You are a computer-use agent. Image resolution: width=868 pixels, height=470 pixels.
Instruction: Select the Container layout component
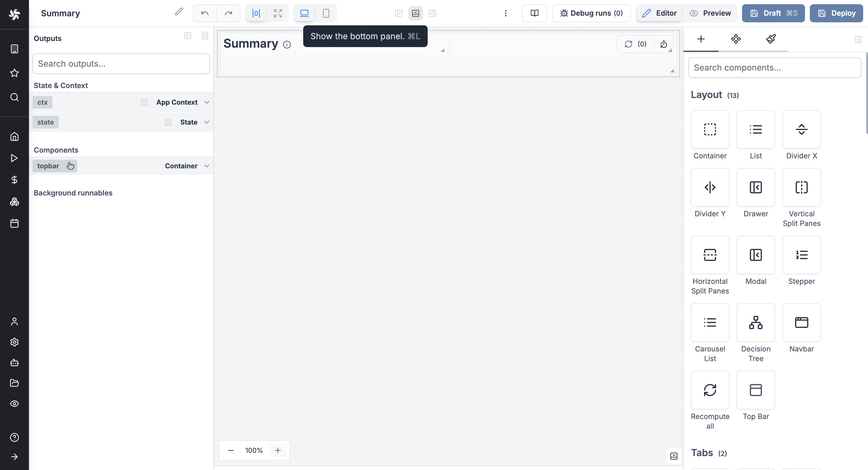710,129
